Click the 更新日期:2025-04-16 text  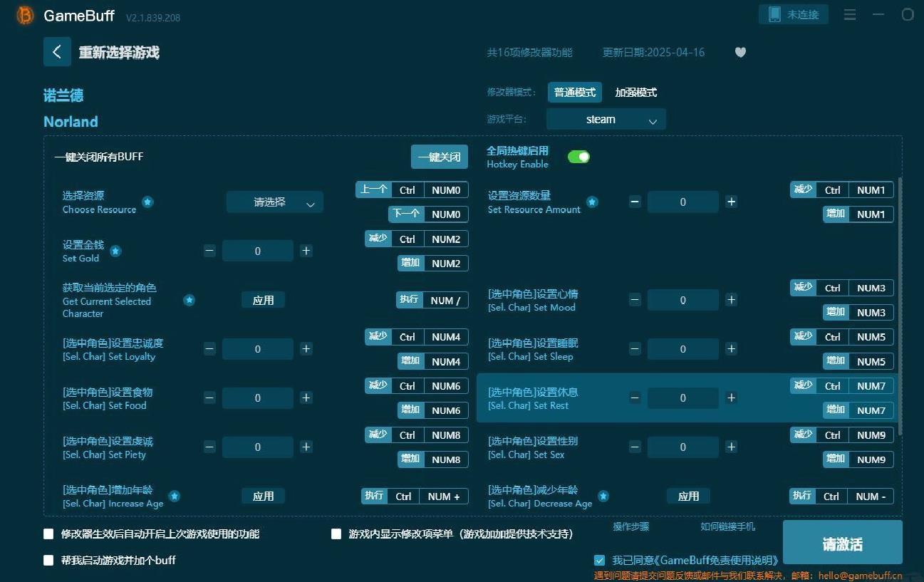pyautogui.click(x=653, y=52)
